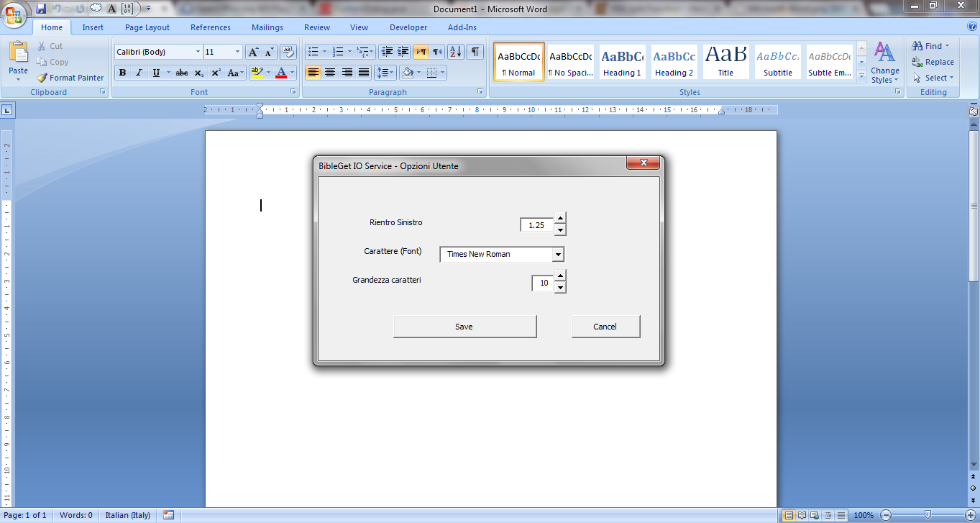
Task: Click the Bullets list icon
Action: [x=313, y=52]
